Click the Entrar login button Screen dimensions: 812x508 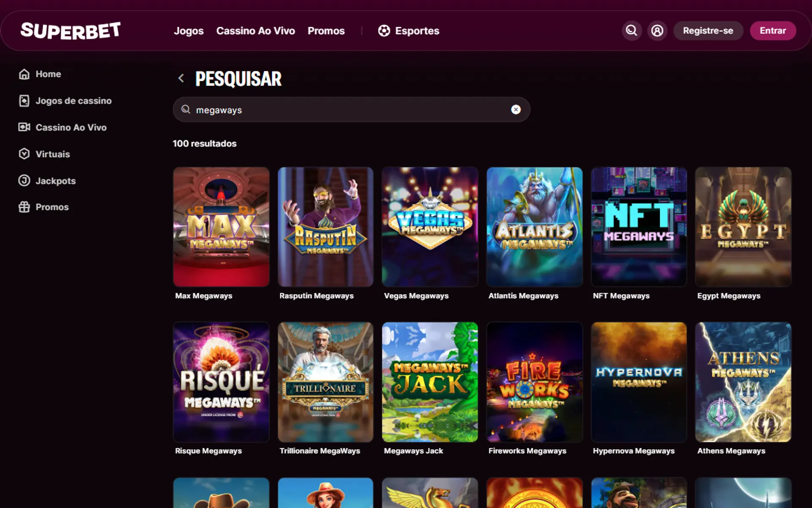[773, 31]
